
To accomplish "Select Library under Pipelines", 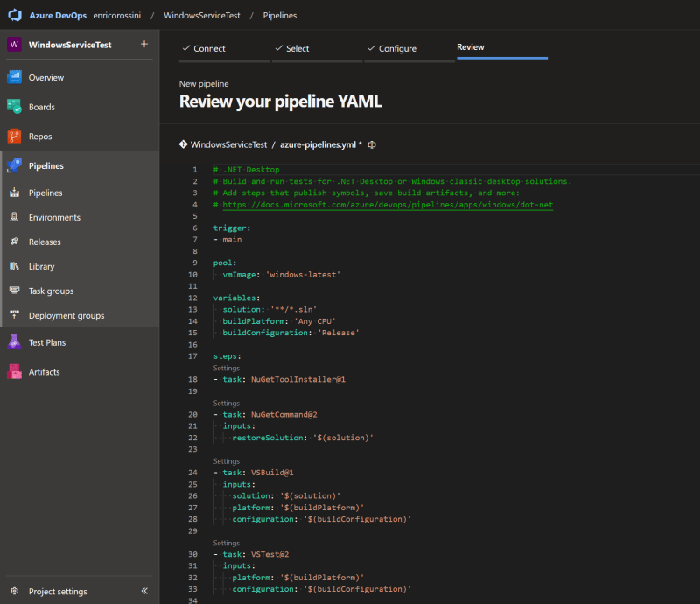I will click(41, 266).
